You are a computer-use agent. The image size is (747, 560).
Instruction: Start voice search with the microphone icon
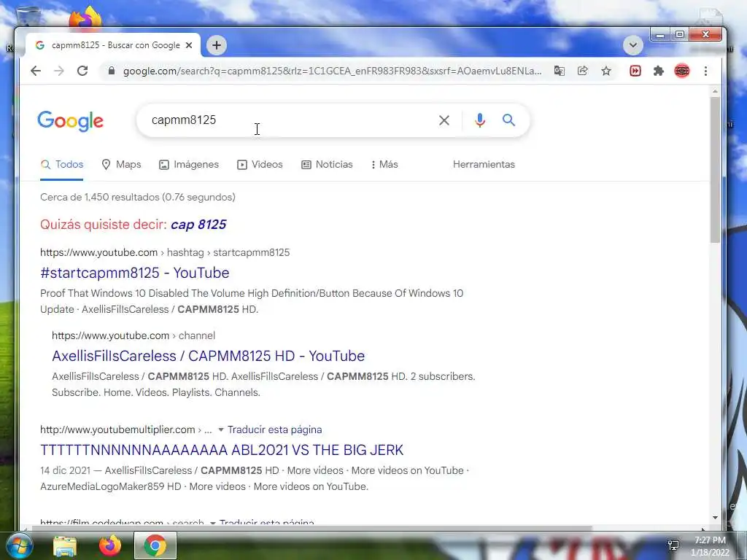480,120
